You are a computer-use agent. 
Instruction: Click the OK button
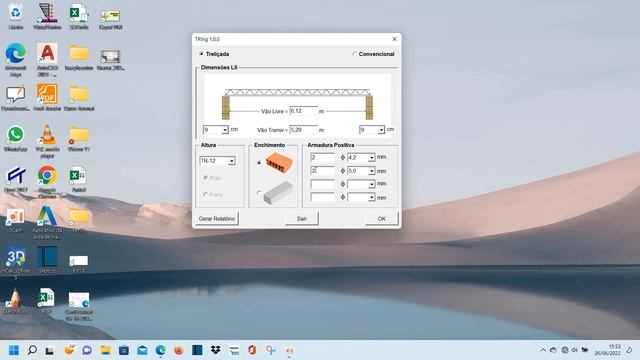[x=382, y=219]
